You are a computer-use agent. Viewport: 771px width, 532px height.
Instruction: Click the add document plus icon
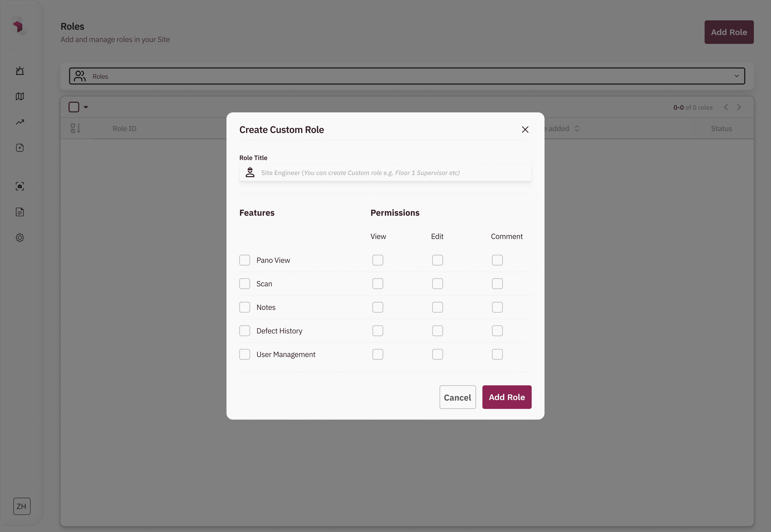[x=20, y=148]
